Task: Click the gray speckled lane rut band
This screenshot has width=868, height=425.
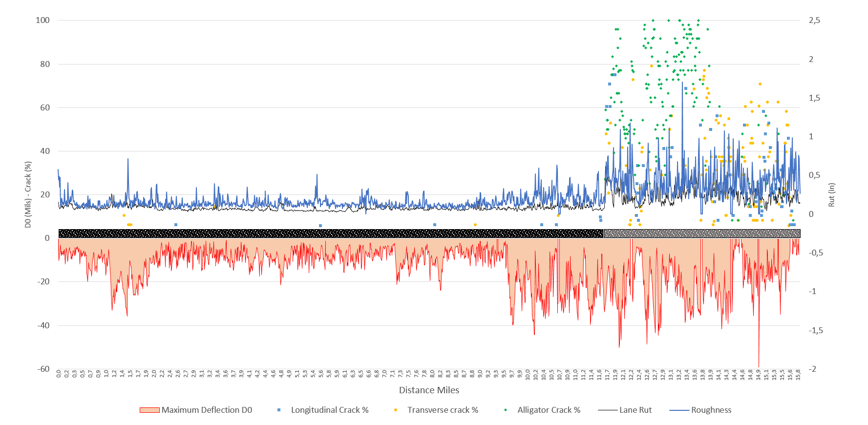Action: click(x=701, y=234)
